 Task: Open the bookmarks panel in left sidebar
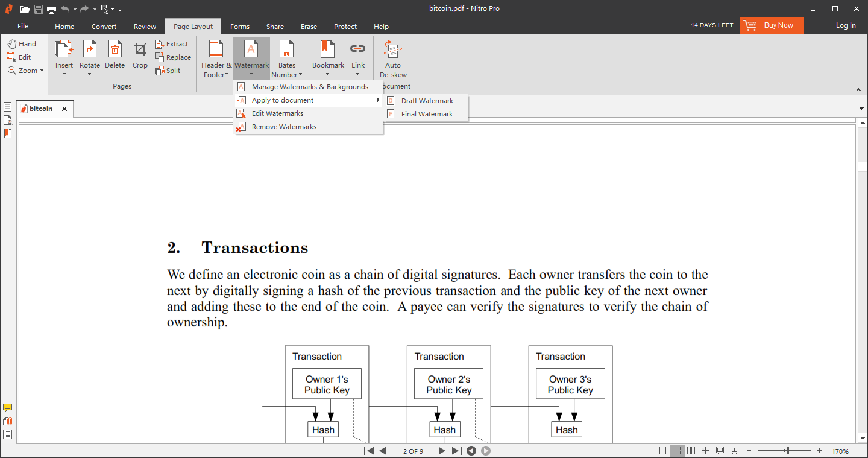click(7, 133)
